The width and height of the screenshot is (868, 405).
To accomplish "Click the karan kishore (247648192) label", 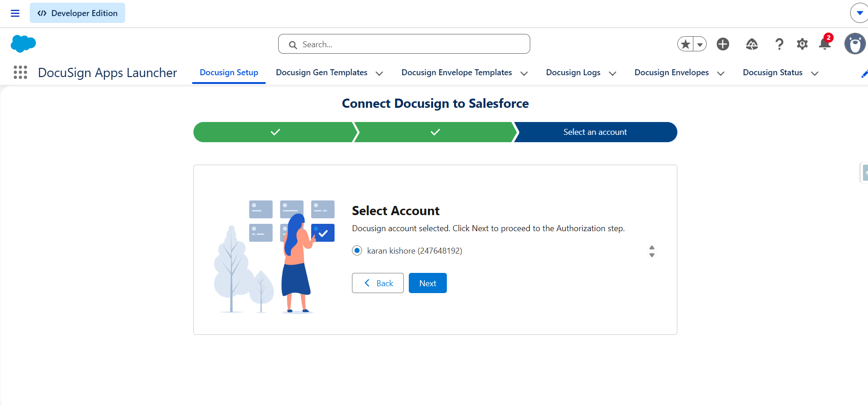I will (x=415, y=251).
